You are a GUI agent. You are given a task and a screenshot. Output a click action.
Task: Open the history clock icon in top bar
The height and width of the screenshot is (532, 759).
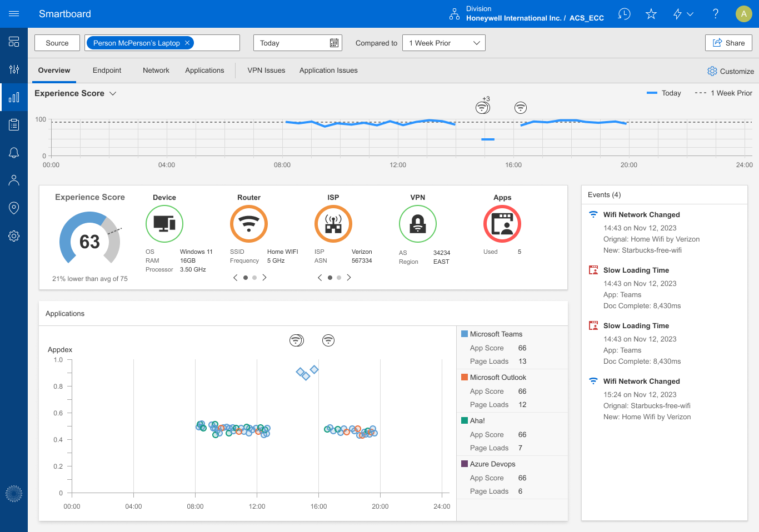point(624,14)
